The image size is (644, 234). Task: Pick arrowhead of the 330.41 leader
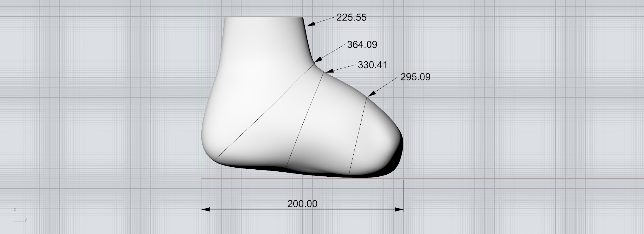tap(329, 70)
